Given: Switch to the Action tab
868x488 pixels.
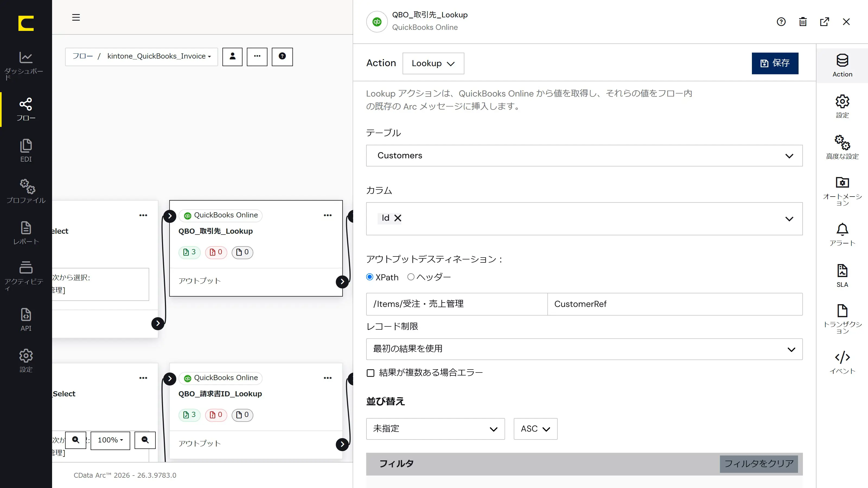Looking at the screenshot, I should (843, 66).
